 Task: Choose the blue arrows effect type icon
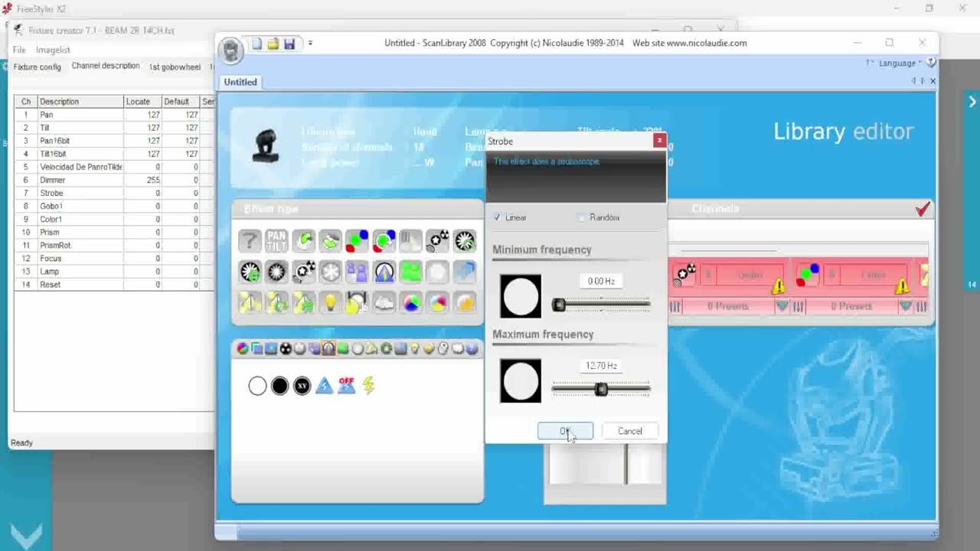pyautogui.click(x=465, y=272)
